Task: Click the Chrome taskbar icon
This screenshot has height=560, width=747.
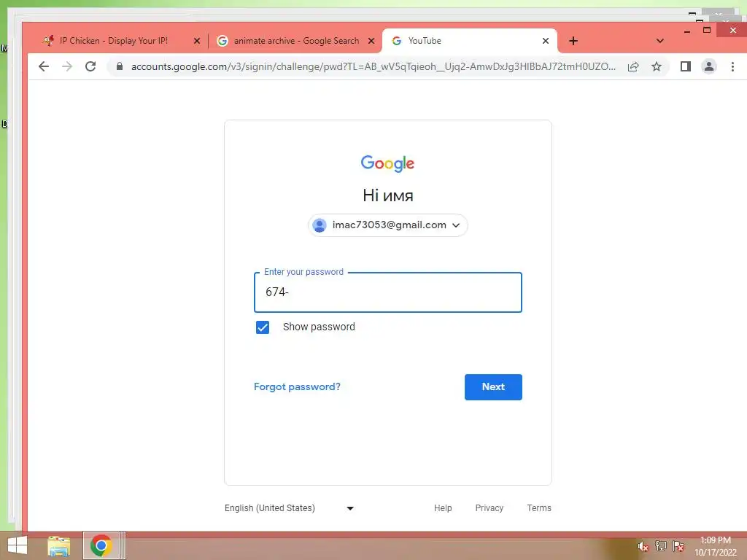Action: [101, 545]
